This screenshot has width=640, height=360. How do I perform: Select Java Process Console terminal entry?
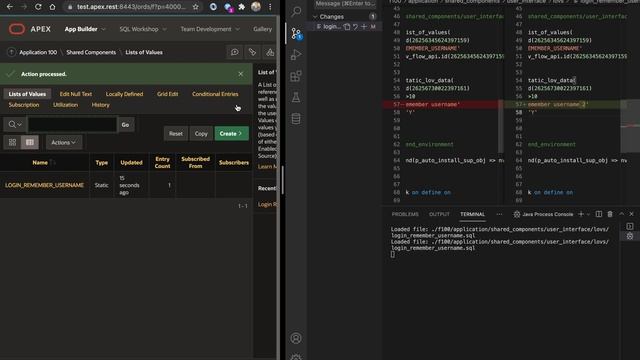pos(543,214)
